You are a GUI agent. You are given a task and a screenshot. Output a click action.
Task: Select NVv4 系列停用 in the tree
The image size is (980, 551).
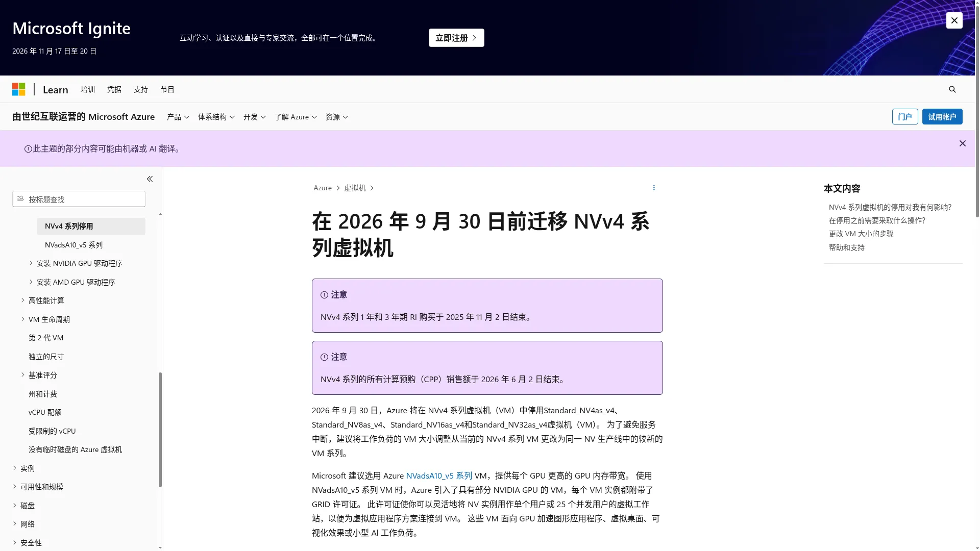point(91,226)
